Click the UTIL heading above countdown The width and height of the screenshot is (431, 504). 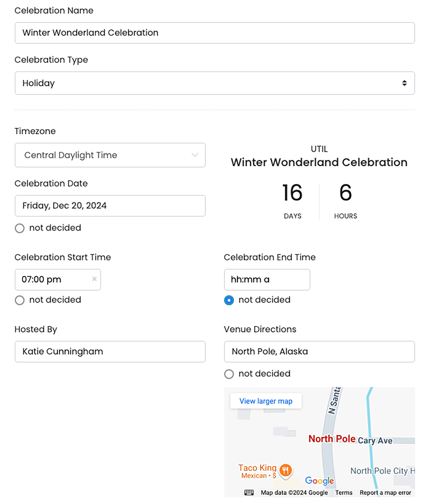coord(319,149)
